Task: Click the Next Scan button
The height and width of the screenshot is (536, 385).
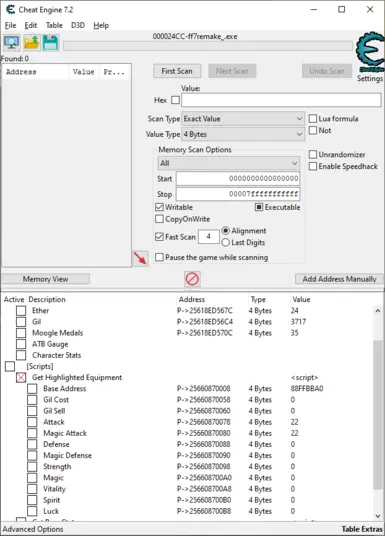Action: point(232,71)
